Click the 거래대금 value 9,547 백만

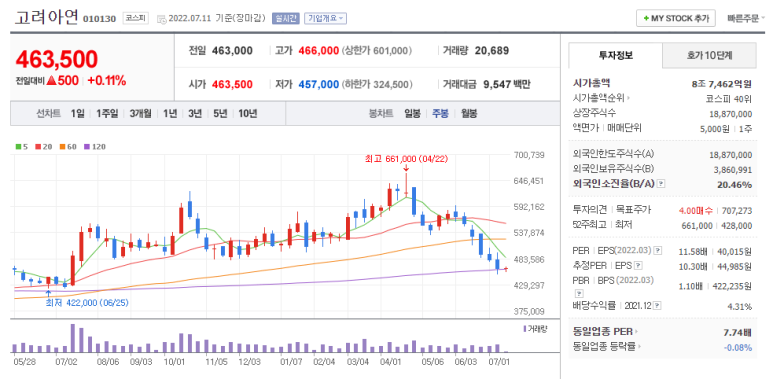click(x=507, y=84)
